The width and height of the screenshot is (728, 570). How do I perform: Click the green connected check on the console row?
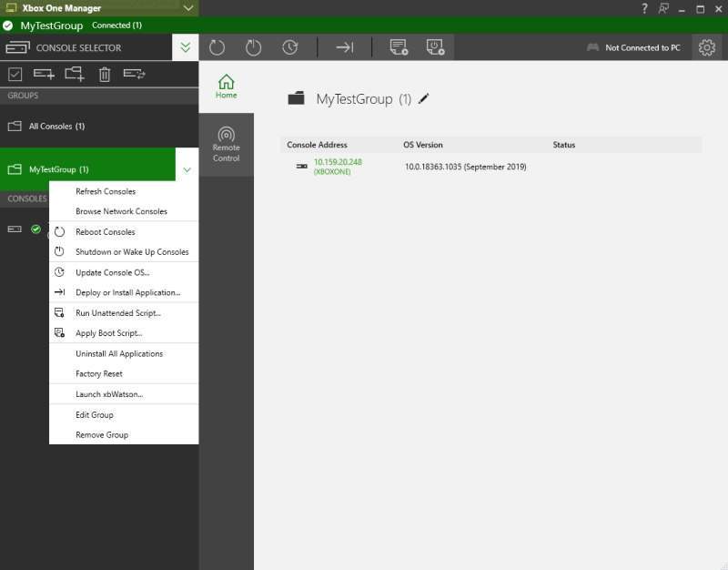35,229
